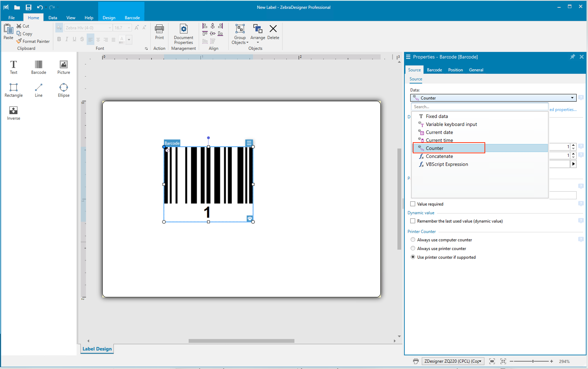This screenshot has width=588, height=369.
Task: Open the font color dropdown arrow
Action: click(x=129, y=40)
